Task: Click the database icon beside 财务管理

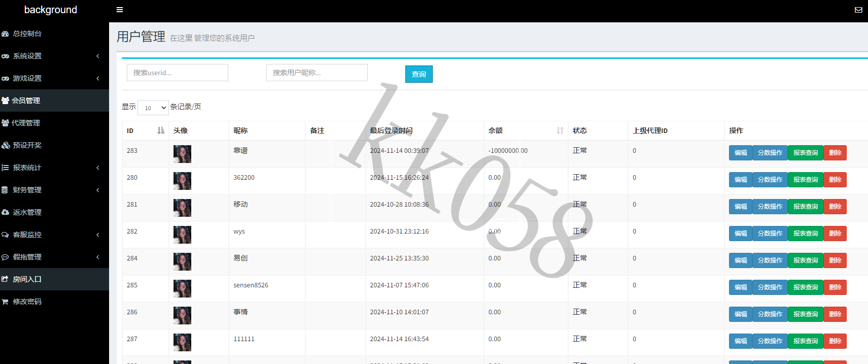Action: pos(5,190)
